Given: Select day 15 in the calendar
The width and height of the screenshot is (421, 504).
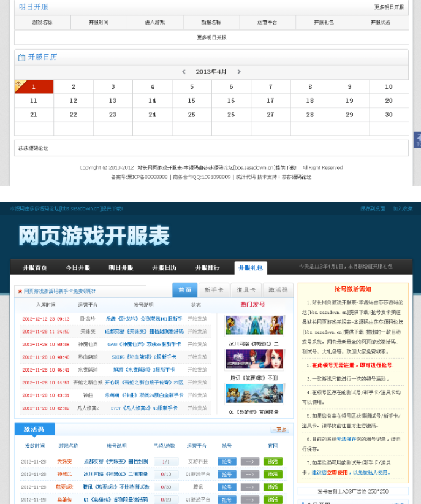Looking at the screenshot, I should (192, 101).
